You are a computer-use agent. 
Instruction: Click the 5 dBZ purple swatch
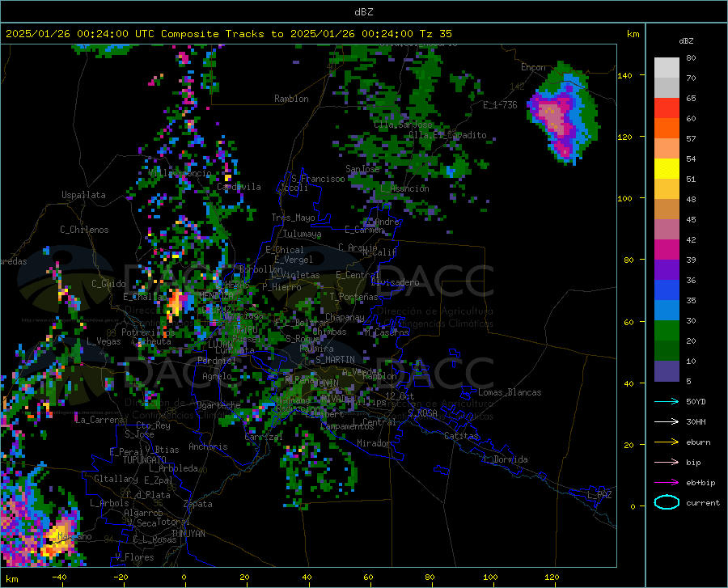click(667, 370)
